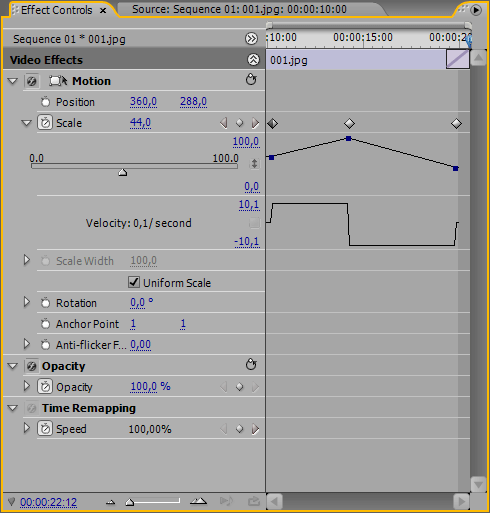Edit first Anchor Point value
Screen dimensions: 490x513
pyautogui.click(x=133, y=324)
